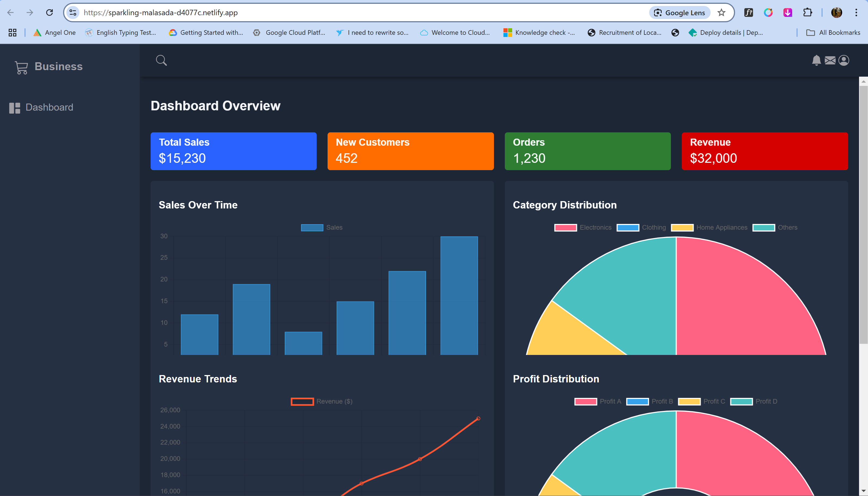This screenshot has height=496, width=868.
Task: Toggle Profit B legend item
Action: pos(649,401)
